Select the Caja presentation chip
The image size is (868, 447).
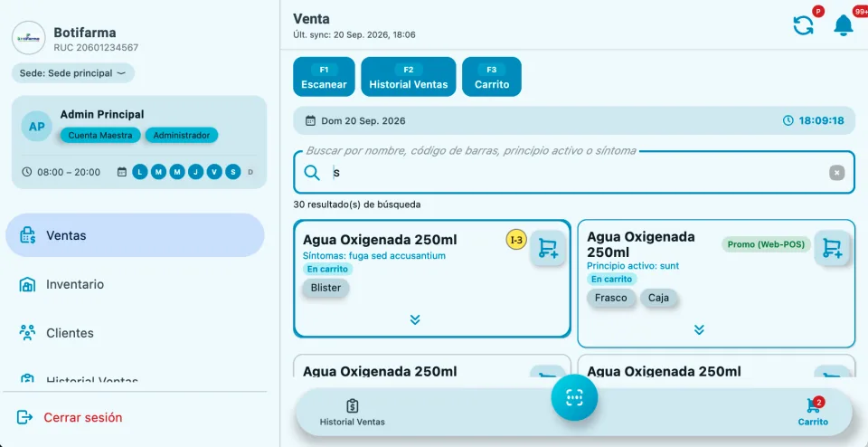(x=659, y=298)
